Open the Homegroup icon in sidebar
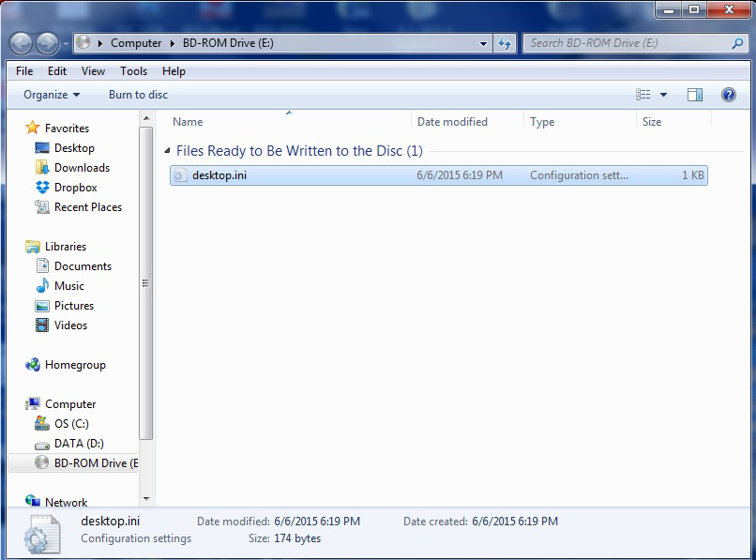This screenshot has width=756, height=560. coord(34,365)
